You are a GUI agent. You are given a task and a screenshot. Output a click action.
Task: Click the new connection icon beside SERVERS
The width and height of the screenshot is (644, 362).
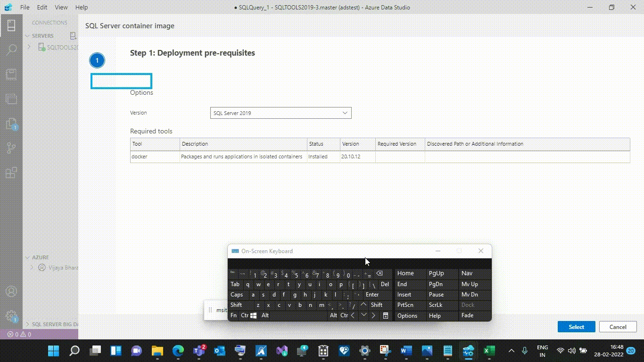click(73, 35)
